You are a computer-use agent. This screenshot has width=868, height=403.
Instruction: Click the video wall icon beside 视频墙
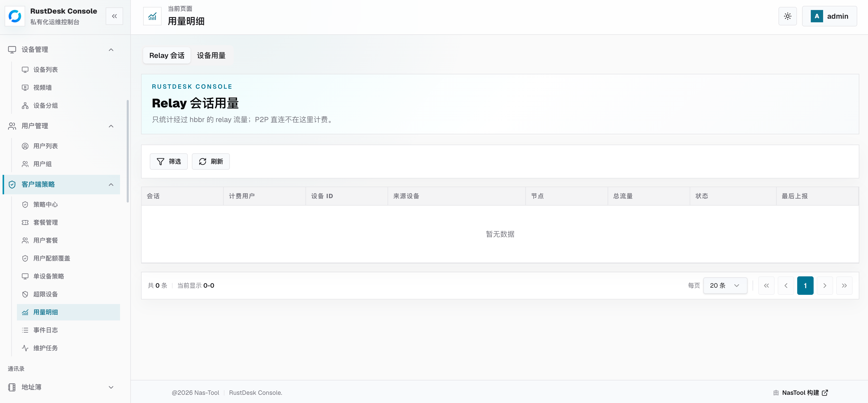pos(25,87)
